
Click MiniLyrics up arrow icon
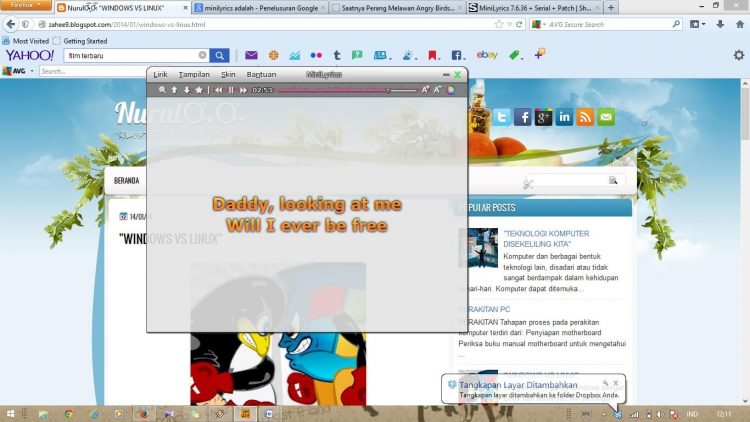(x=174, y=90)
